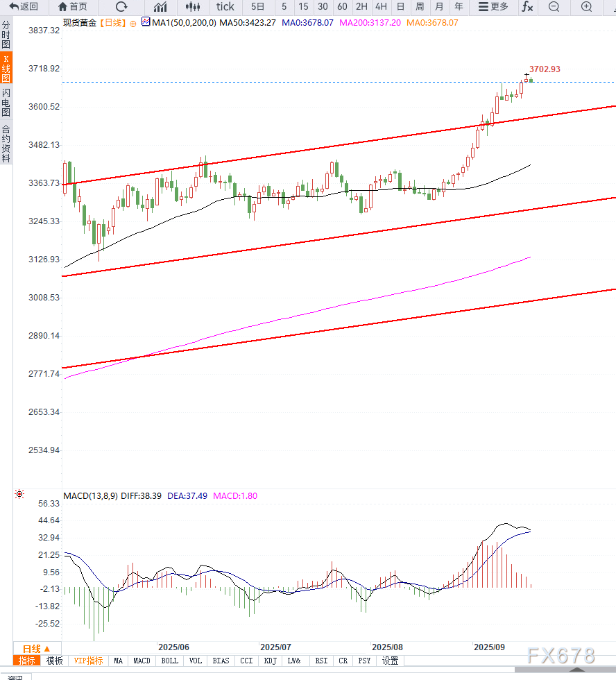Click the red sun icon beside MACD
This screenshot has width=616, height=680.
point(19,495)
